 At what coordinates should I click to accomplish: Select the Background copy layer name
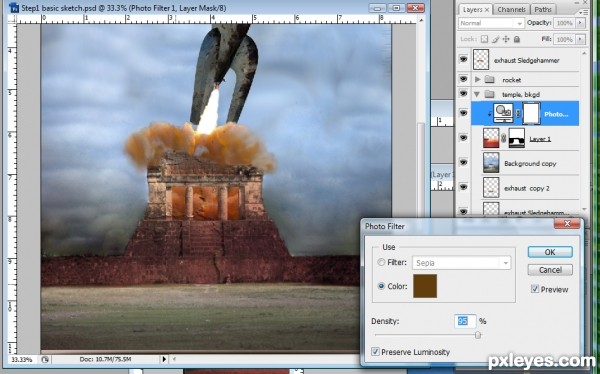(530, 163)
